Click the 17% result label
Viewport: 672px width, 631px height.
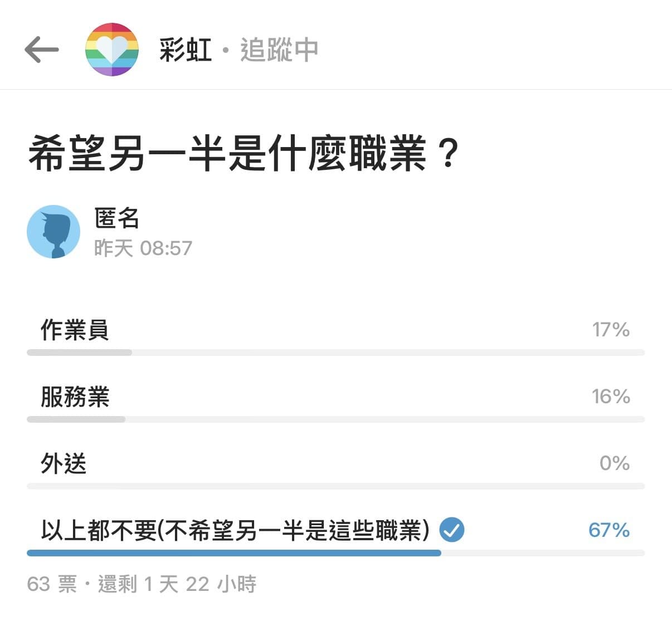coord(611,329)
